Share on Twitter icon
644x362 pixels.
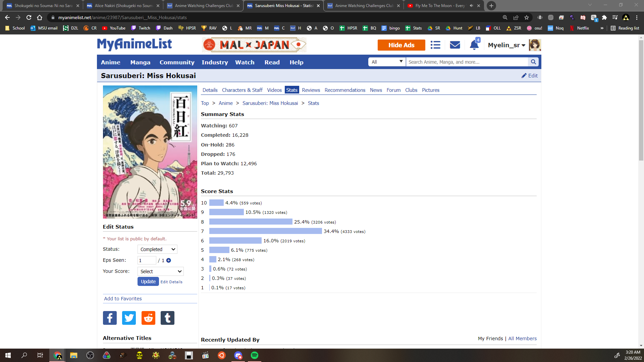point(129,318)
